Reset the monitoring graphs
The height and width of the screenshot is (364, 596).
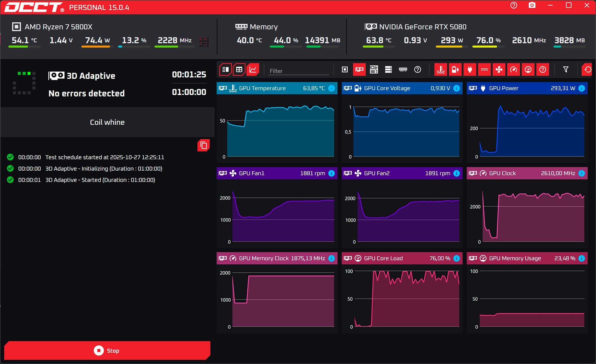point(588,70)
